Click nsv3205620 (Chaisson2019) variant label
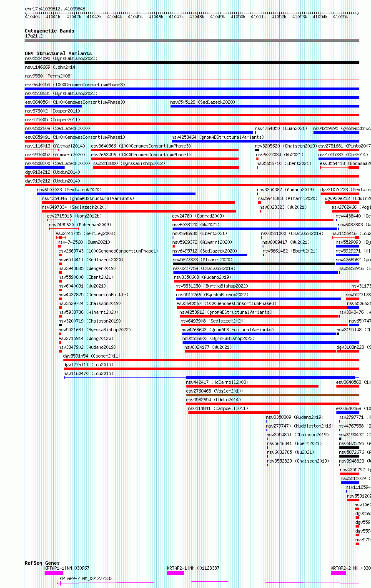Screen dimensions: 371x588 [286, 146]
